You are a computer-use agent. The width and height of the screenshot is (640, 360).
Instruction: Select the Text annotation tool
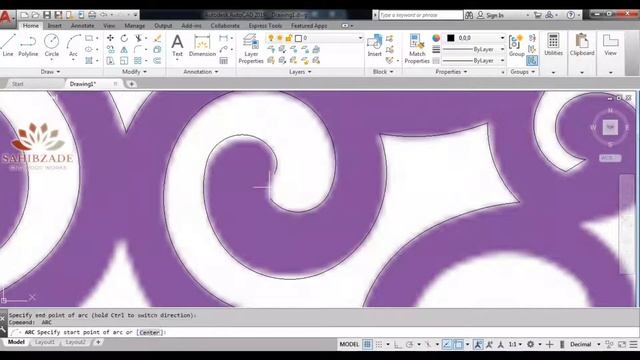(x=177, y=46)
